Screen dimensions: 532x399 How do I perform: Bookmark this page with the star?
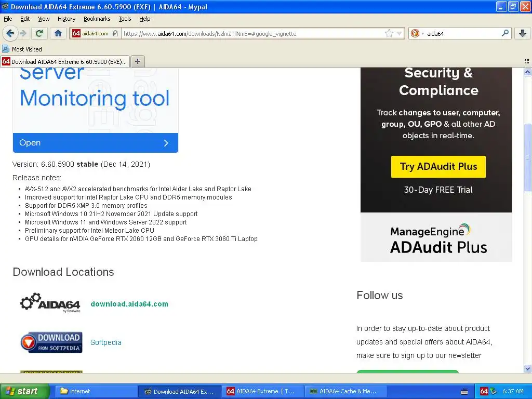[389, 33]
